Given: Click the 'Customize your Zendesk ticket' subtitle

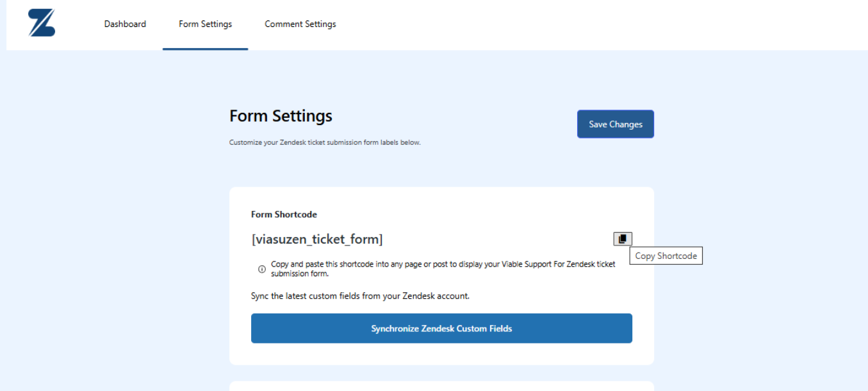Looking at the screenshot, I should [x=325, y=142].
